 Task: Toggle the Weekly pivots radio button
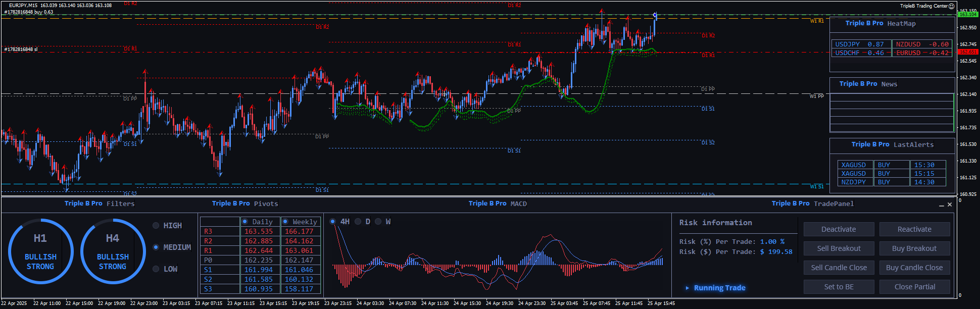point(285,222)
